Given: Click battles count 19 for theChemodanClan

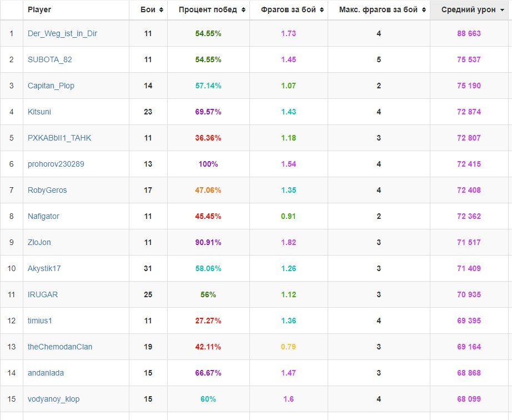Looking at the screenshot, I should (148, 347).
